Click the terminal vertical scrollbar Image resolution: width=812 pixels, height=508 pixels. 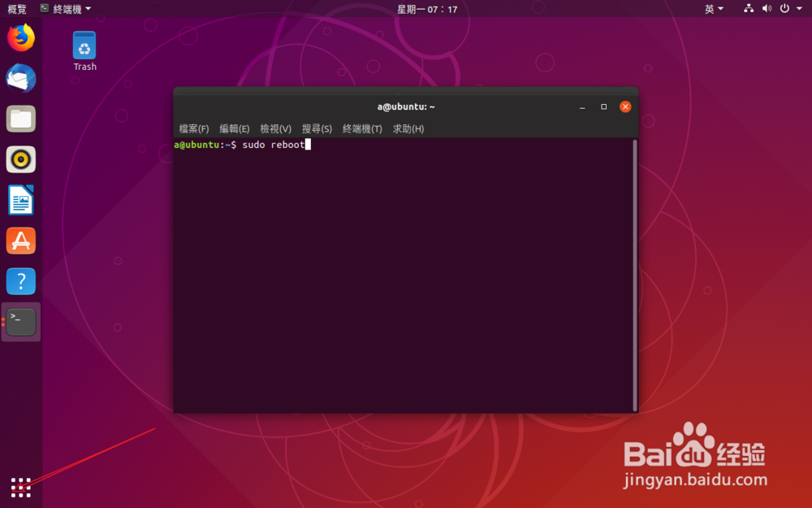pos(635,276)
